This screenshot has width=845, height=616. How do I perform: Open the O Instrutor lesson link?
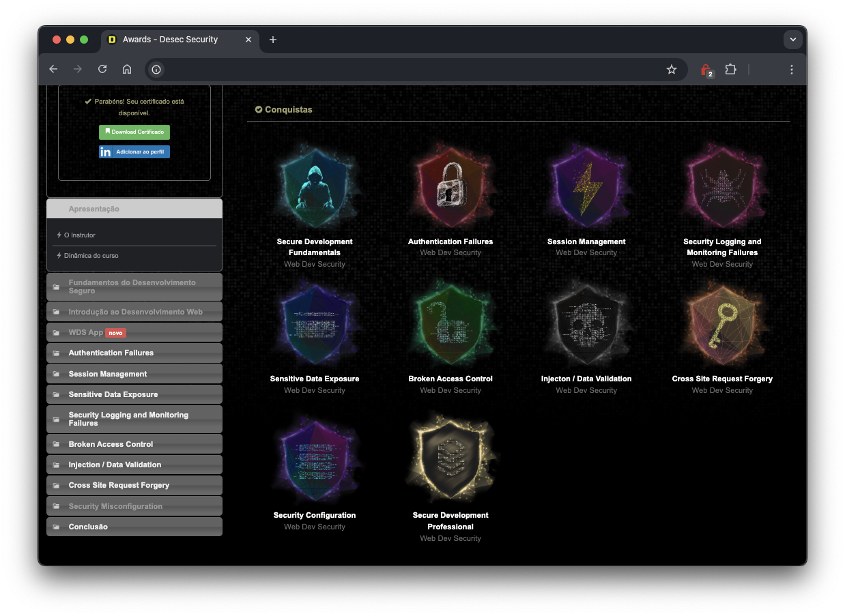(80, 235)
